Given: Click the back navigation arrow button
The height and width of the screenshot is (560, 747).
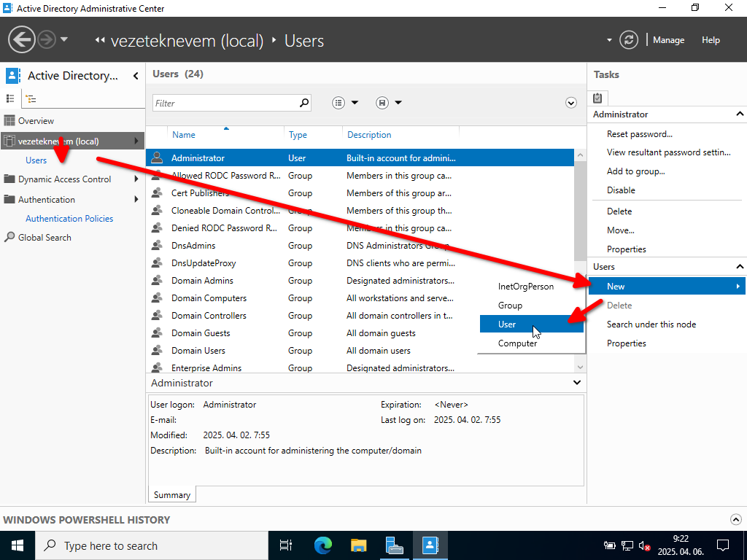Looking at the screenshot, I should point(22,39).
